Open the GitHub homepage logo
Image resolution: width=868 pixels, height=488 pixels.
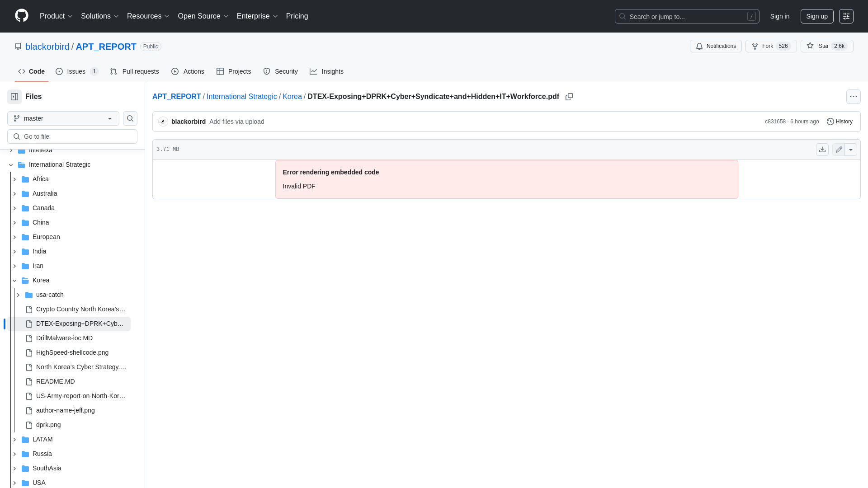tap(22, 16)
